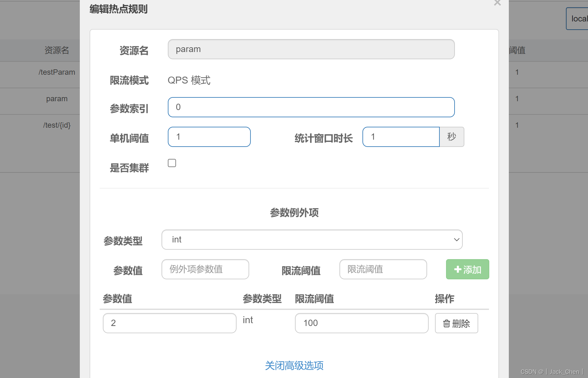Viewport: 588px width, 378px height.
Task: Click the X to close 编辑热点规则 dialog
Action: coord(497,3)
